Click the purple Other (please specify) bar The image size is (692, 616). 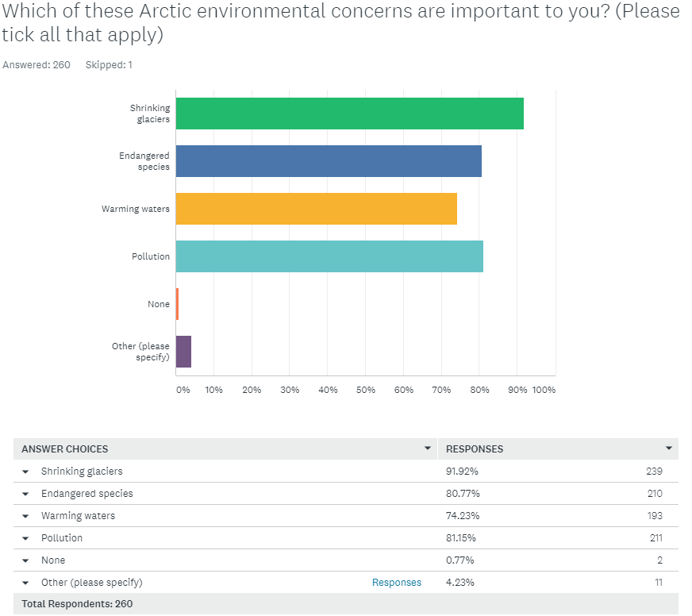point(183,352)
